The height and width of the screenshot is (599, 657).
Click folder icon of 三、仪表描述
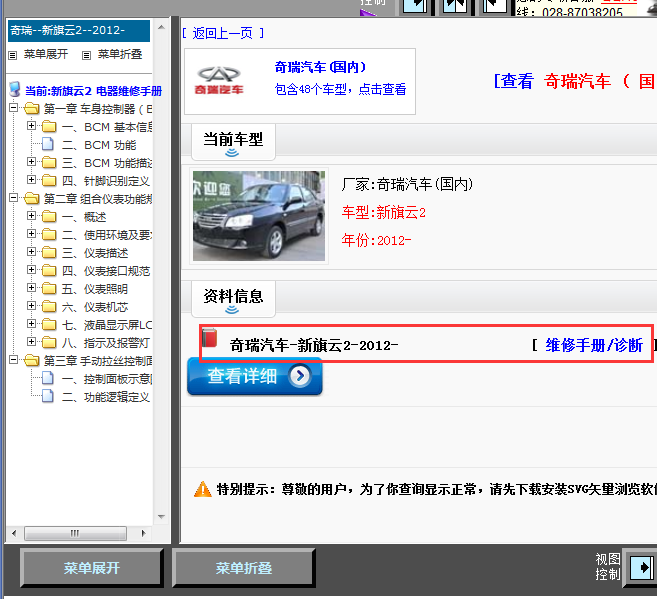click(x=49, y=252)
